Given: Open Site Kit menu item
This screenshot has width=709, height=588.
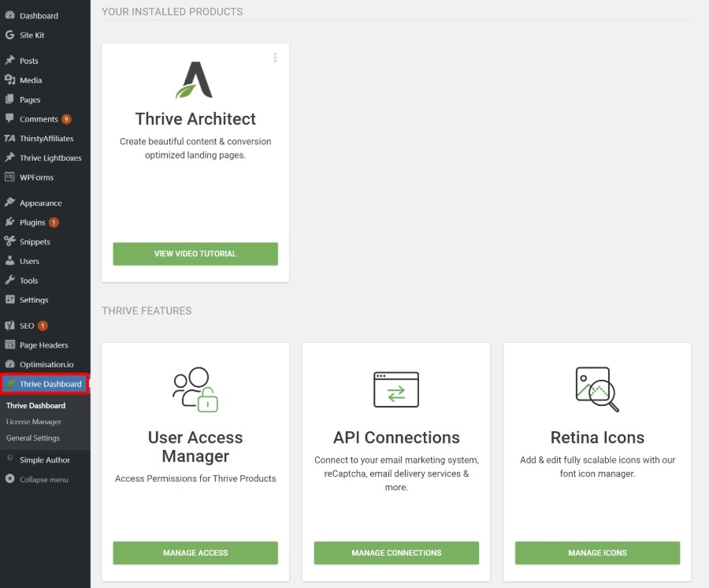Looking at the screenshot, I should coord(32,35).
